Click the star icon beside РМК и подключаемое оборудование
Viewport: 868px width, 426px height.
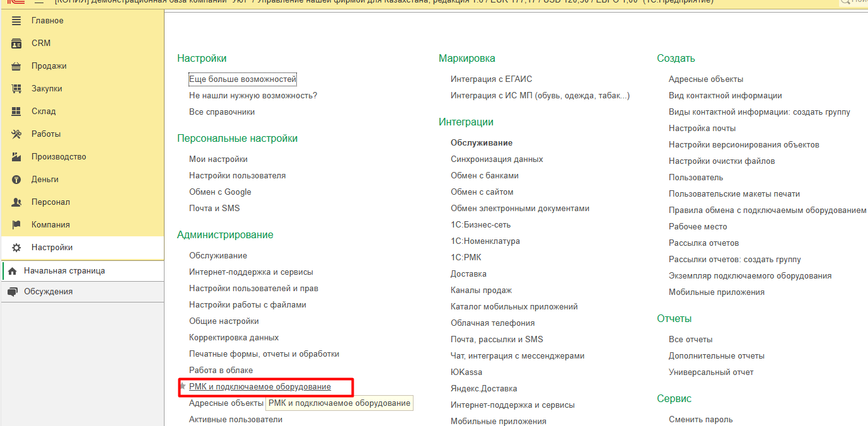(x=183, y=386)
